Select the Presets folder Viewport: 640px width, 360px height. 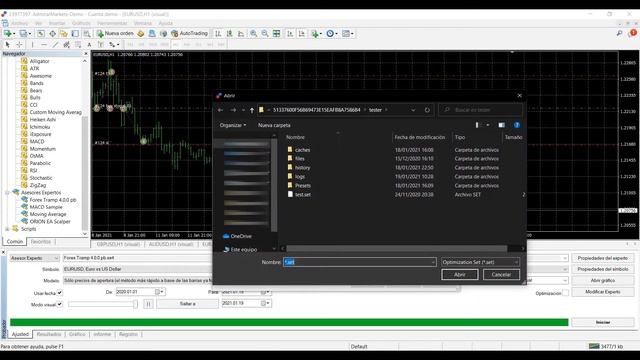(x=302, y=186)
